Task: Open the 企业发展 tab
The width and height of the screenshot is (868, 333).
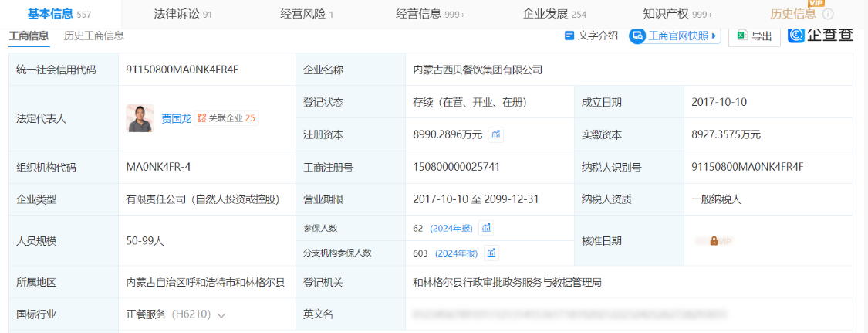Action: 554,15
